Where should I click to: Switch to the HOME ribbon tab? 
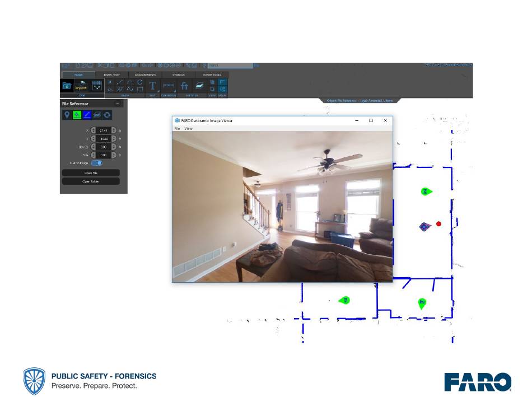(78, 74)
